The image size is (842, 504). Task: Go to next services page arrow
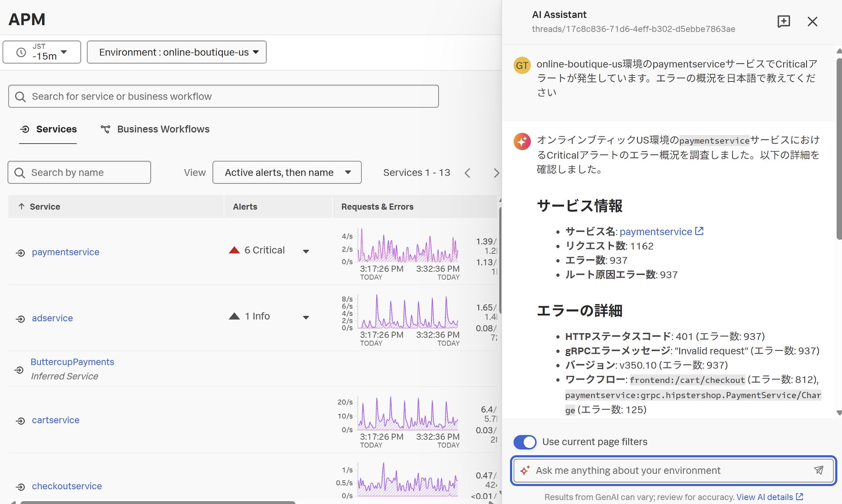[496, 173]
